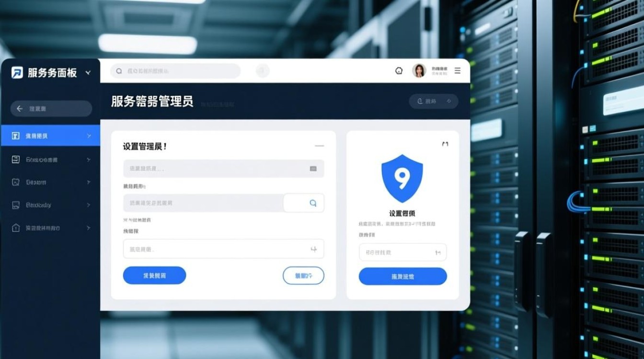This screenshot has height=359, width=644.
Task: Click the top input field in the 设置管理 form
Action: 223,168
